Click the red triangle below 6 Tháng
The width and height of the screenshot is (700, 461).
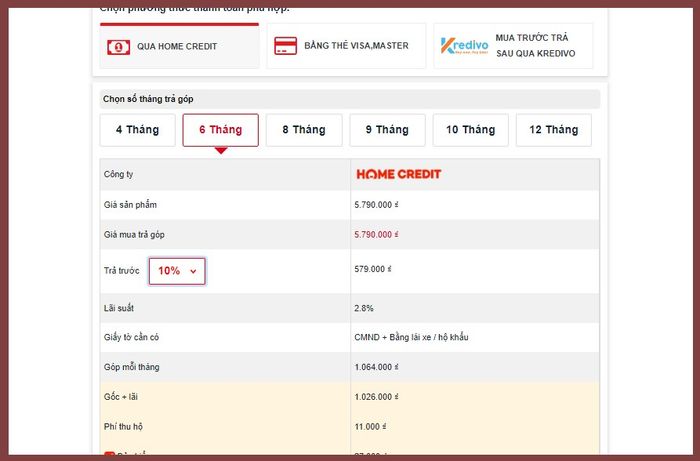click(220, 150)
